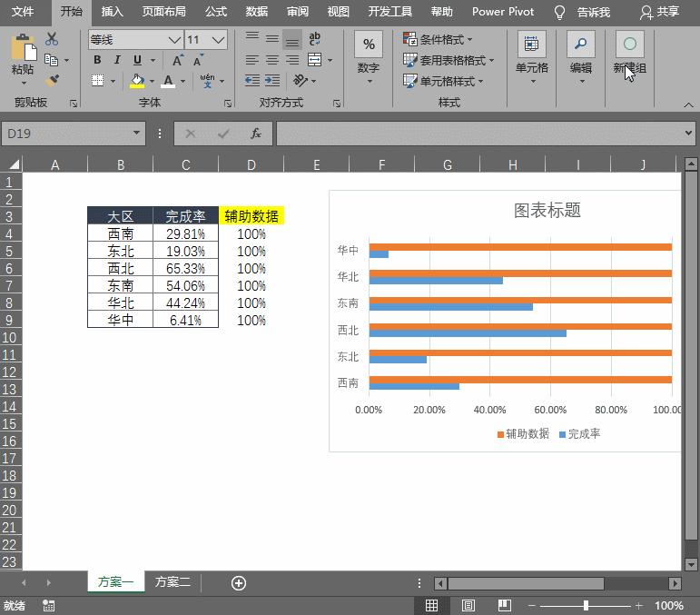Open font group dialog launcher

tap(228, 104)
